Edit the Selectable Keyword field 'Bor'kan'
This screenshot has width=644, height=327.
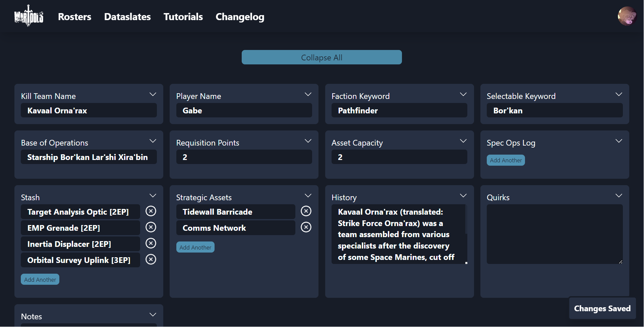[x=555, y=110]
